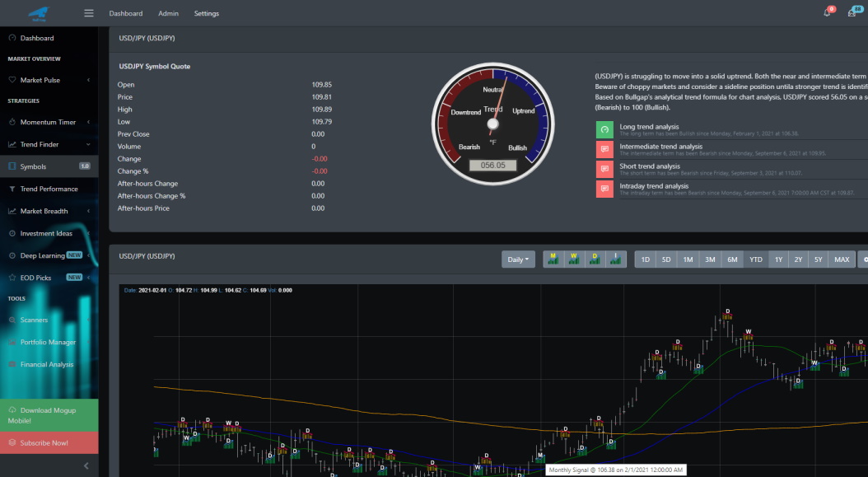
Task: Click the Intermediate trend analysis red icon
Action: coord(604,150)
